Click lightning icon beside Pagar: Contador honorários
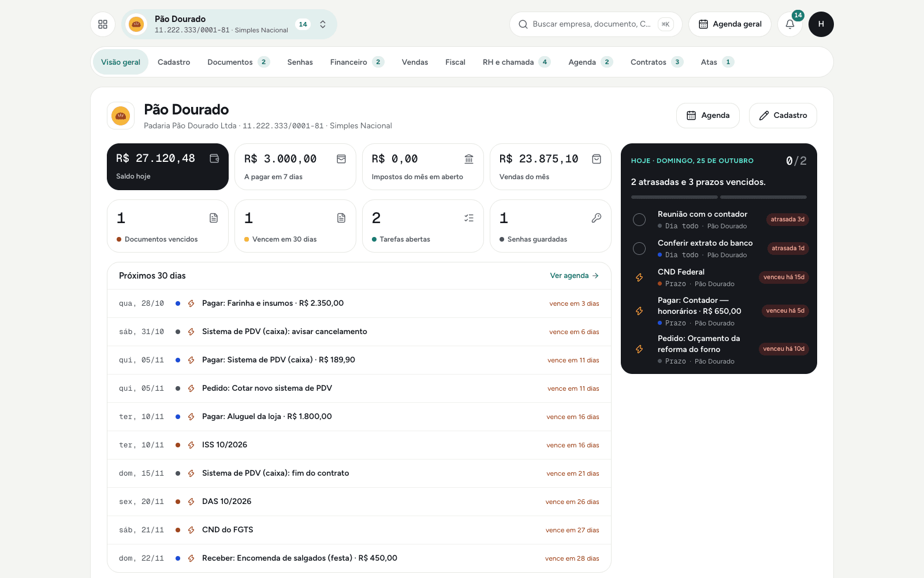 point(639,311)
